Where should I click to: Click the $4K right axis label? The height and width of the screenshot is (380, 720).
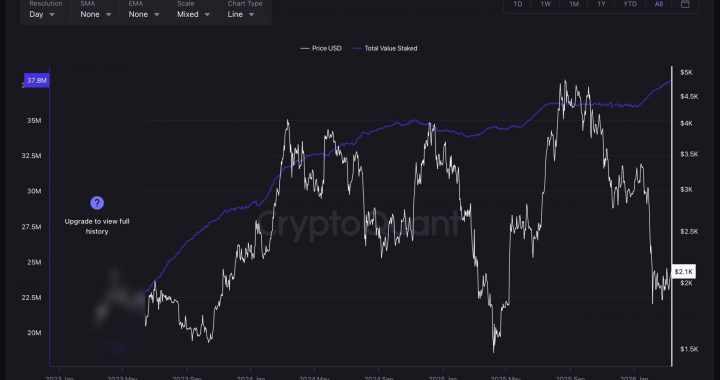(x=686, y=123)
